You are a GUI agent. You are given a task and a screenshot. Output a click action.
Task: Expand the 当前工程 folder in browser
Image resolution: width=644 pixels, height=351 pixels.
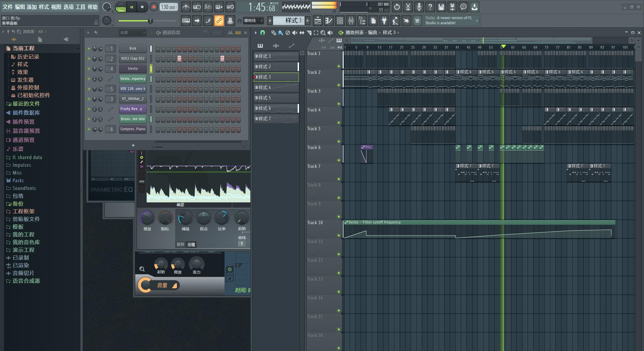[23, 48]
